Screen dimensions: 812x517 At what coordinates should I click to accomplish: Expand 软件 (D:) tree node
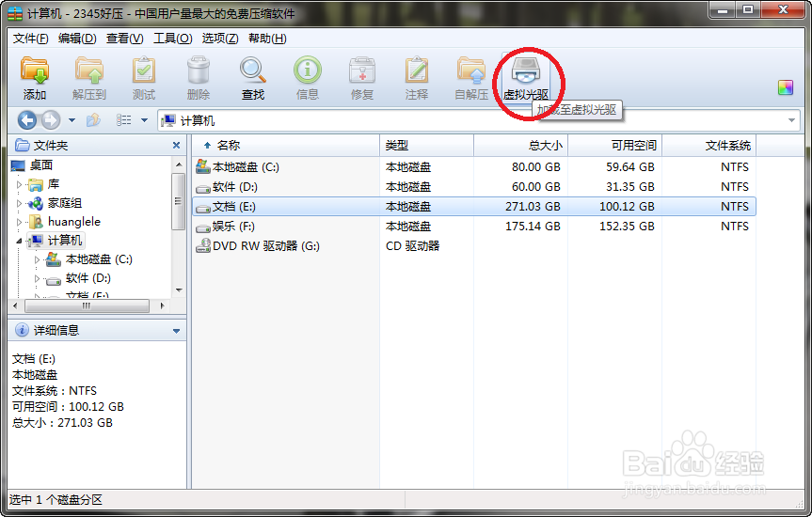(37, 278)
